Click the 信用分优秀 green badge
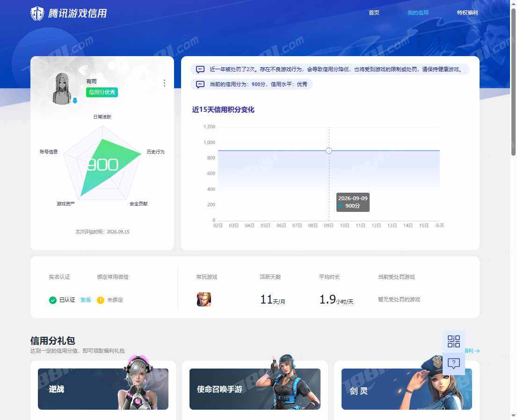 point(102,92)
